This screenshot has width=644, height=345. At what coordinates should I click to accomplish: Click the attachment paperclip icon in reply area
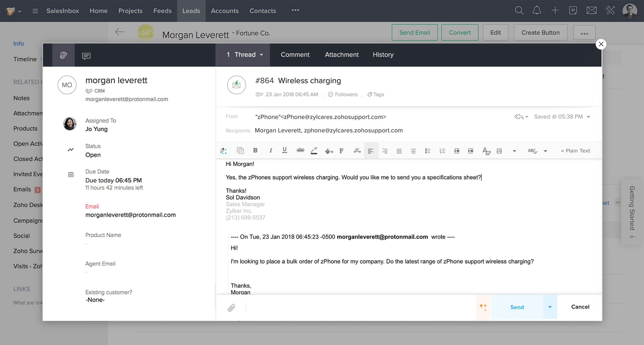point(232,308)
